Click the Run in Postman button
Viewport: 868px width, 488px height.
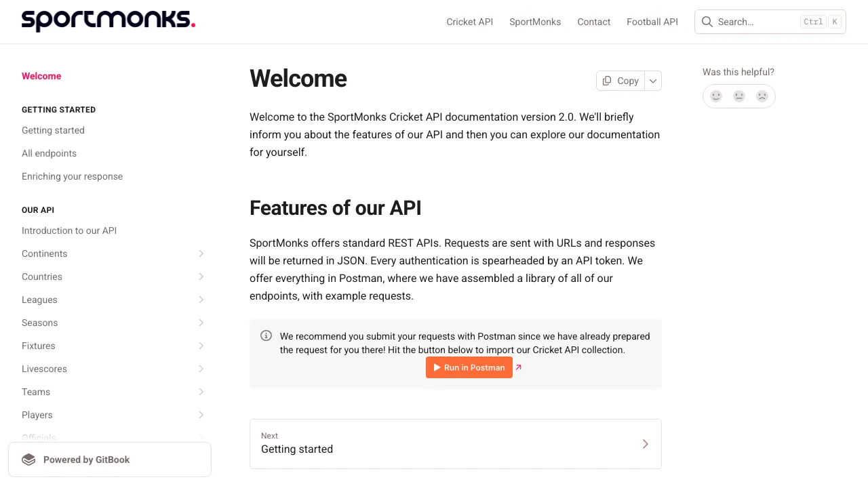pyautogui.click(x=469, y=367)
